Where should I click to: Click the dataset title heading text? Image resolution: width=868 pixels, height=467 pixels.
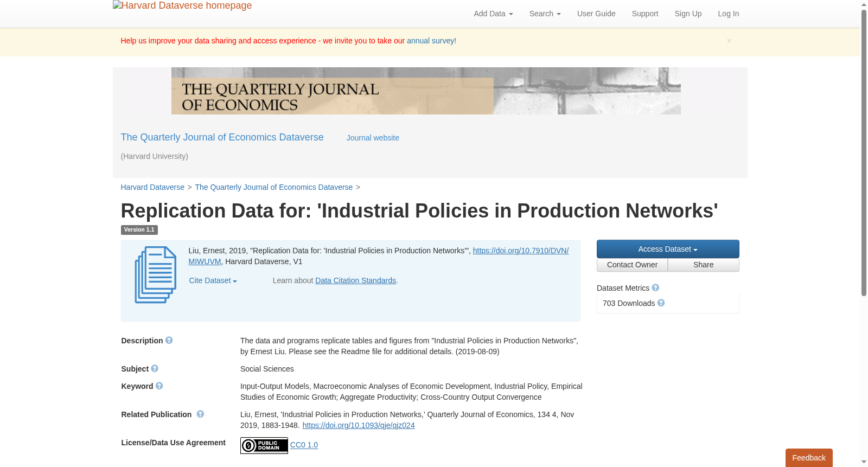[x=419, y=210]
